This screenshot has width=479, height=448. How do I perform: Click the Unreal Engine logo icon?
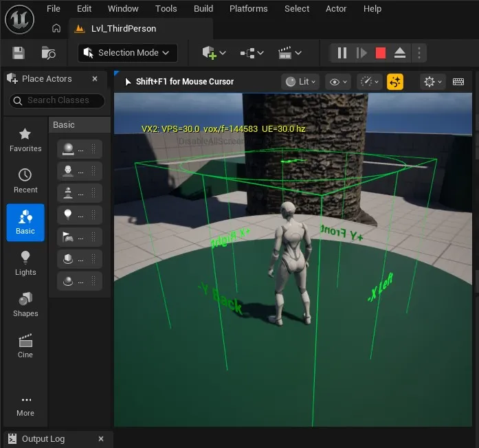click(x=19, y=20)
